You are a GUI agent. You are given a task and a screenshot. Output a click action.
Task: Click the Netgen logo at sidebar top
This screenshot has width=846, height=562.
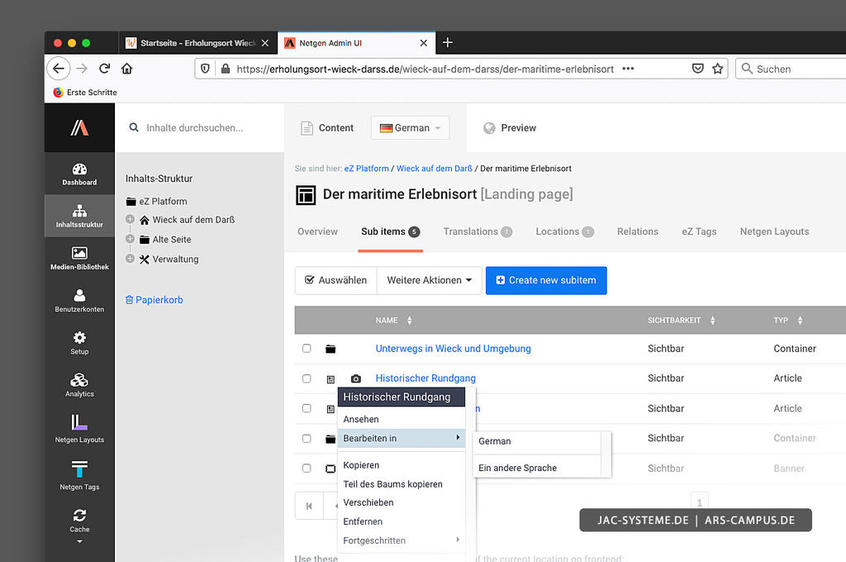(x=79, y=128)
